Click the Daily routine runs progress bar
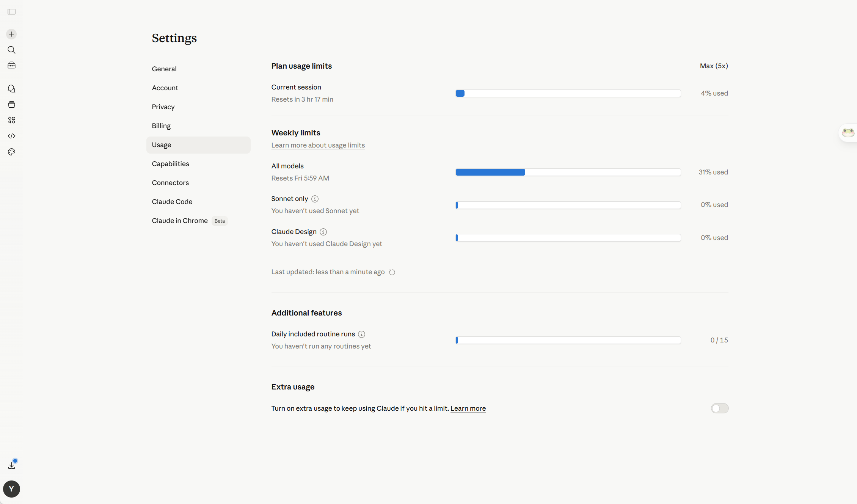The image size is (857, 504). (568, 340)
